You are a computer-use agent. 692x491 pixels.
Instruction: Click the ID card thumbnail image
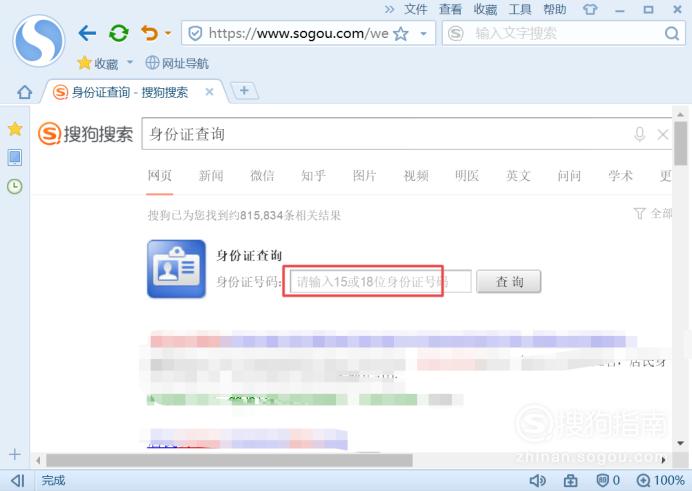[177, 269]
